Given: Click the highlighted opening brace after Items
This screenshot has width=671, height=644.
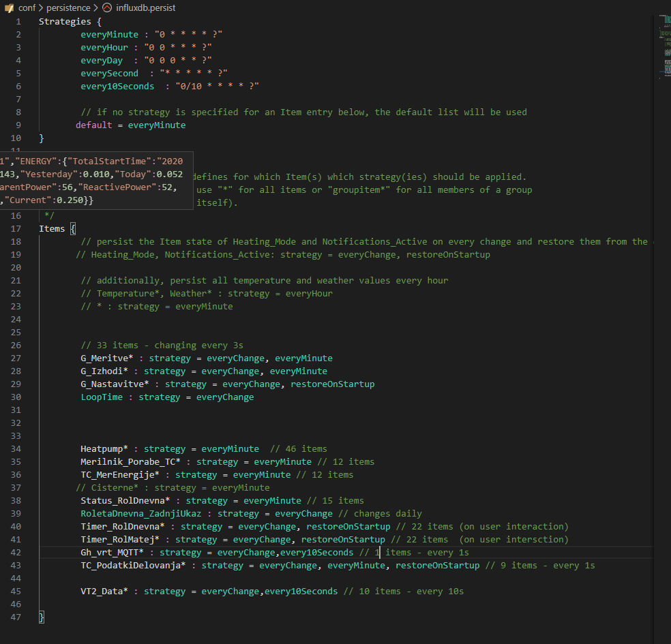Looking at the screenshot, I should pyautogui.click(x=73, y=228).
